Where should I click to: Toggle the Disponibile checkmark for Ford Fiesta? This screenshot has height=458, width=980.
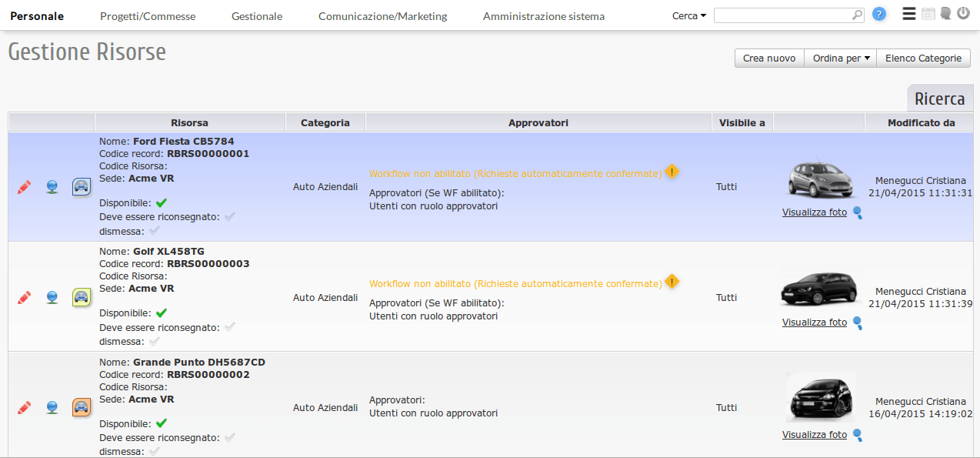click(x=162, y=203)
